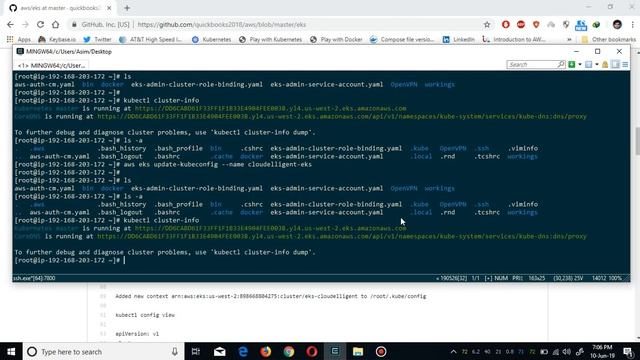Open the ConEmu hamburger system menu
The height and width of the screenshot is (360, 640).
click(x=625, y=64)
